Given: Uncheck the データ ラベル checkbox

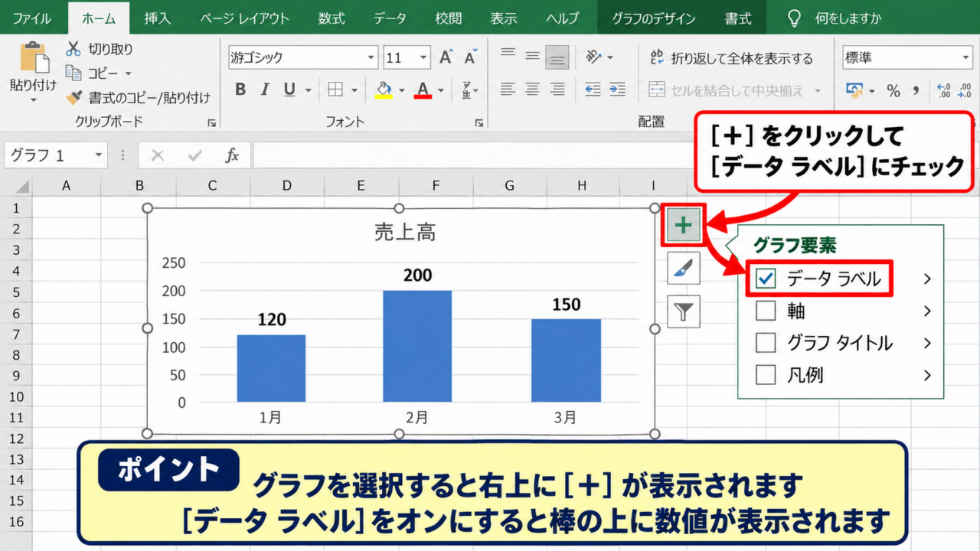Looking at the screenshot, I should [766, 279].
